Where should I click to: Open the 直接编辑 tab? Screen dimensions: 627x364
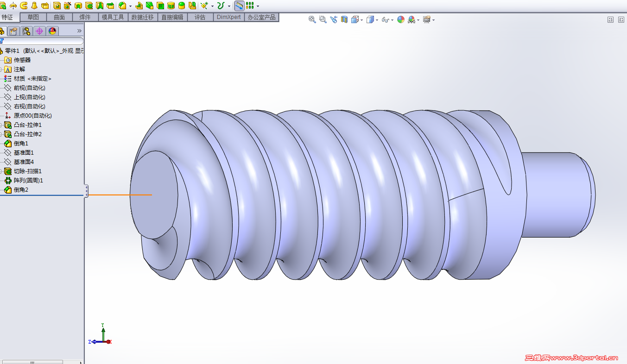pos(172,17)
